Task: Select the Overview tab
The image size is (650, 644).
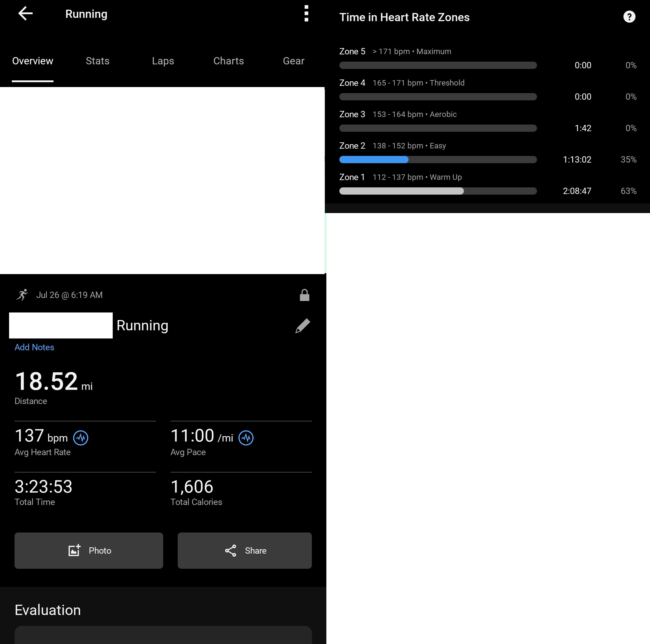Action: point(33,61)
